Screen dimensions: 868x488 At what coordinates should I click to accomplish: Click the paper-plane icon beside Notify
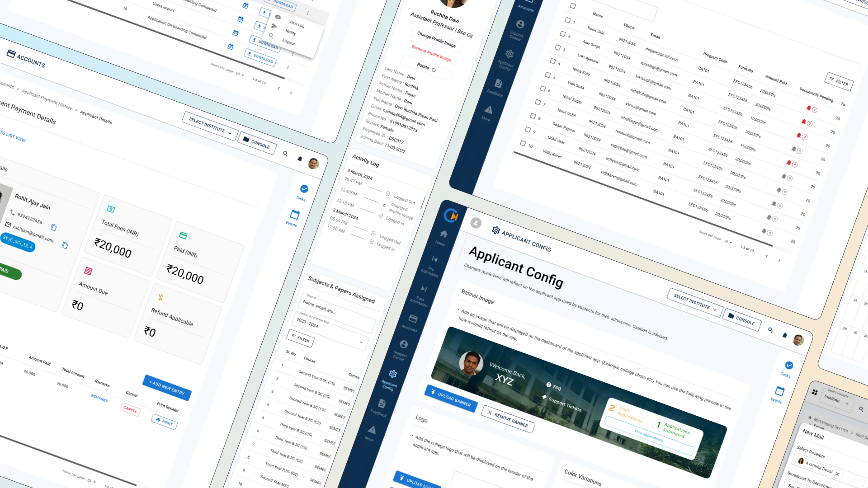pyautogui.click(x=274, y=26)
